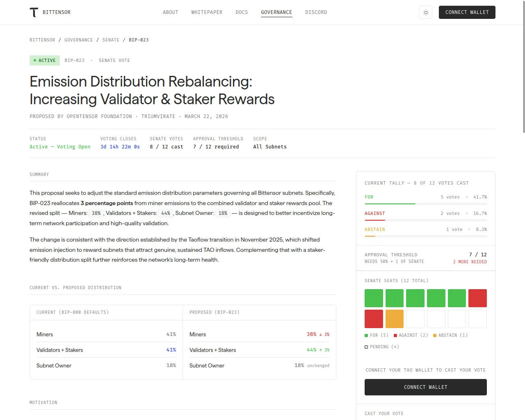Go to the Docs navigation link
This screenshot has width=525, height=420.
[242, 12]
